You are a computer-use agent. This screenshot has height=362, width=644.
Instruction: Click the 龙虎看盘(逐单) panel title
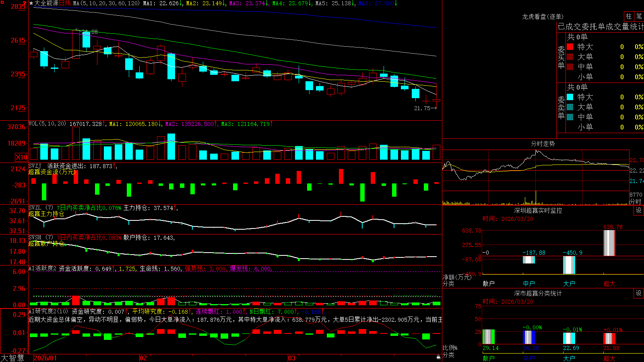coord(543,16)
